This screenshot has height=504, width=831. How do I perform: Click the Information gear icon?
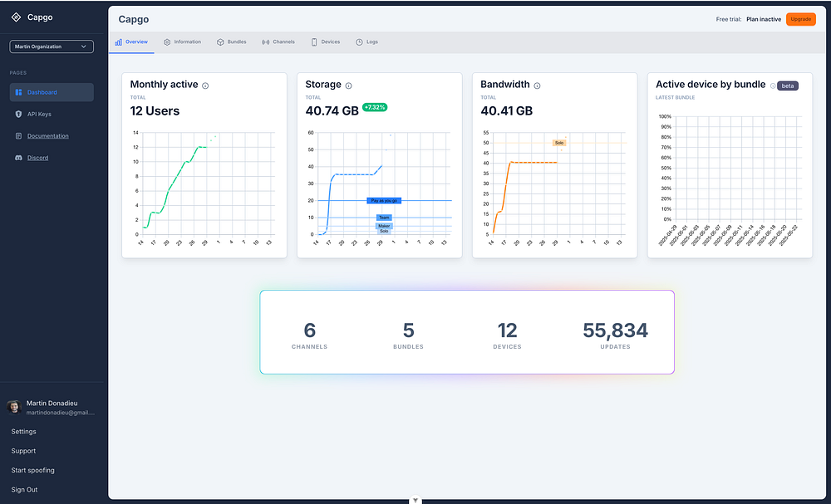pos(167,42)
